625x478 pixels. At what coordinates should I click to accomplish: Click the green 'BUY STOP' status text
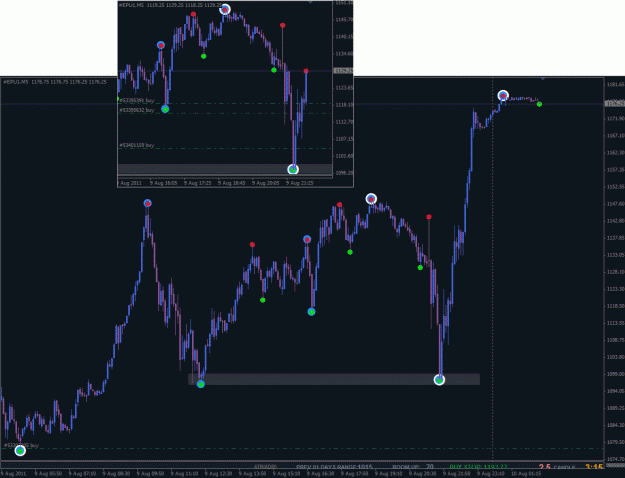tap(478, 467)
